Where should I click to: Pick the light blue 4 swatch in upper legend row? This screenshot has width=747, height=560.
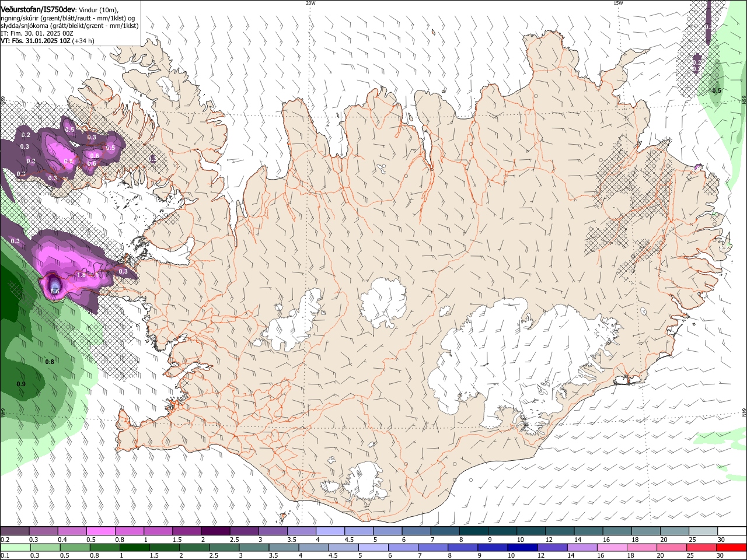tap(329, 531)
